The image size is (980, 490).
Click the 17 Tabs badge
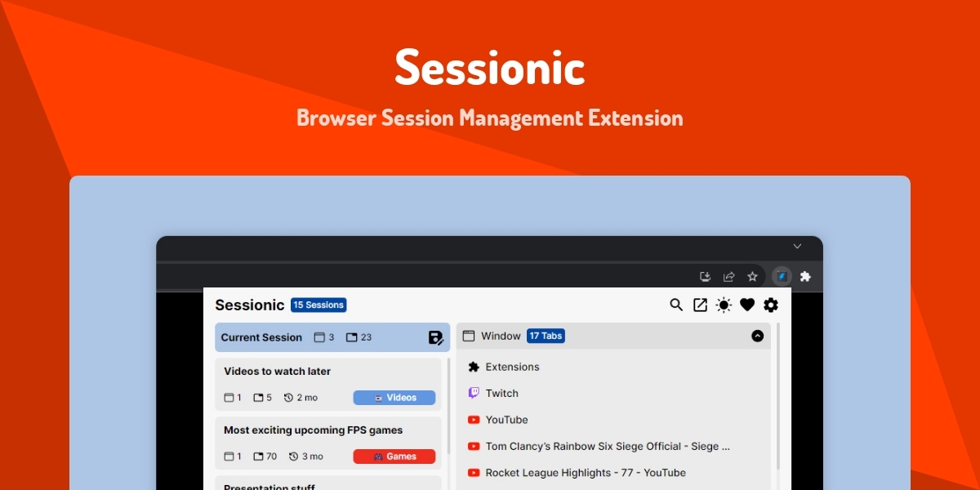point(546,336)
